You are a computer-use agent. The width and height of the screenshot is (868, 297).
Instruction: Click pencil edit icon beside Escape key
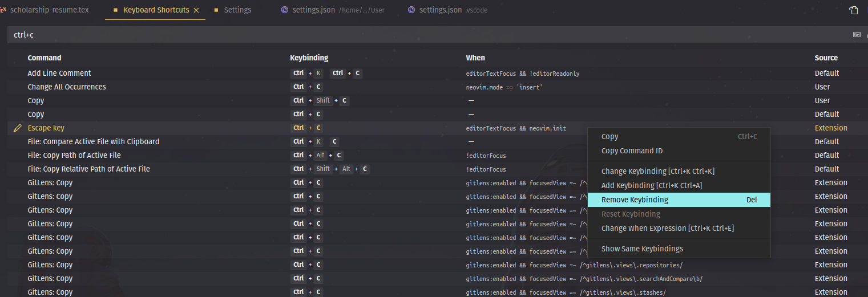(x=18, y=128)
